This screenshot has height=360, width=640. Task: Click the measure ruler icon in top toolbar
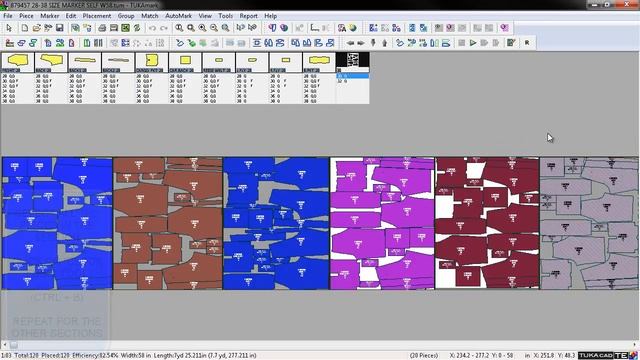pyautogui.click(x=314, y=28)
